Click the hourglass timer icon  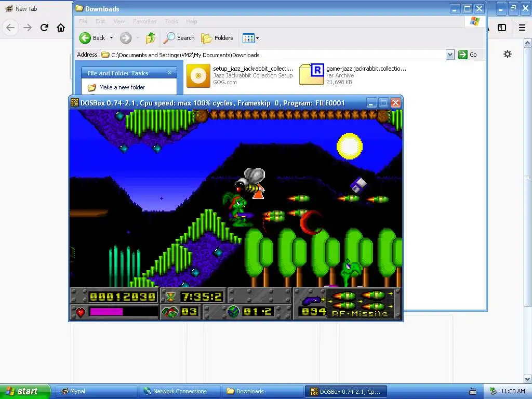(x=170, y=297)
